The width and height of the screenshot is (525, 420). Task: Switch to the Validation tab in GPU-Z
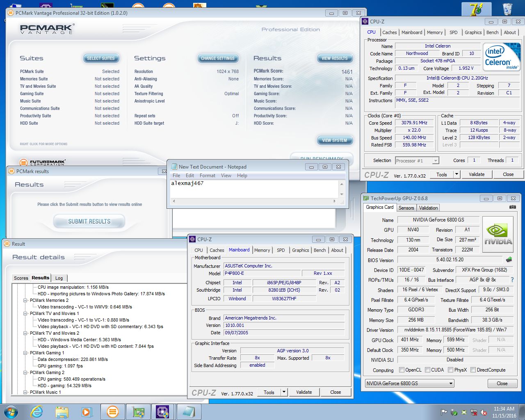click(x=428, y=208)
